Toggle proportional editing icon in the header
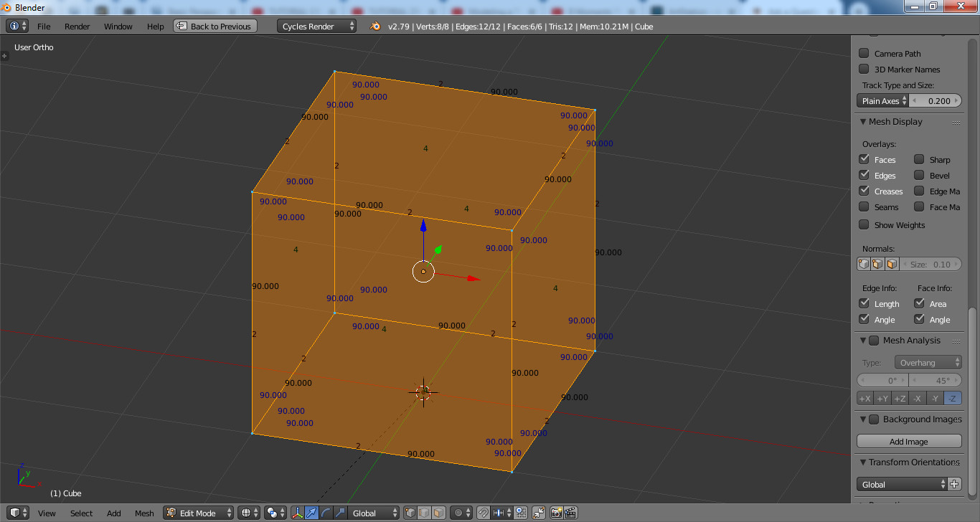The width and height of the screenshot is (980, 522). pos(459,513)
